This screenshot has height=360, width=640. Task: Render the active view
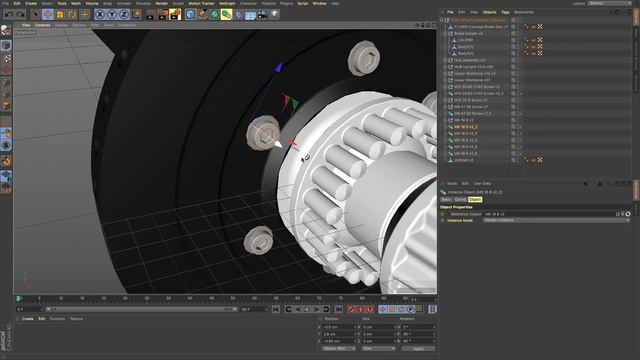[x=151, y=15]
